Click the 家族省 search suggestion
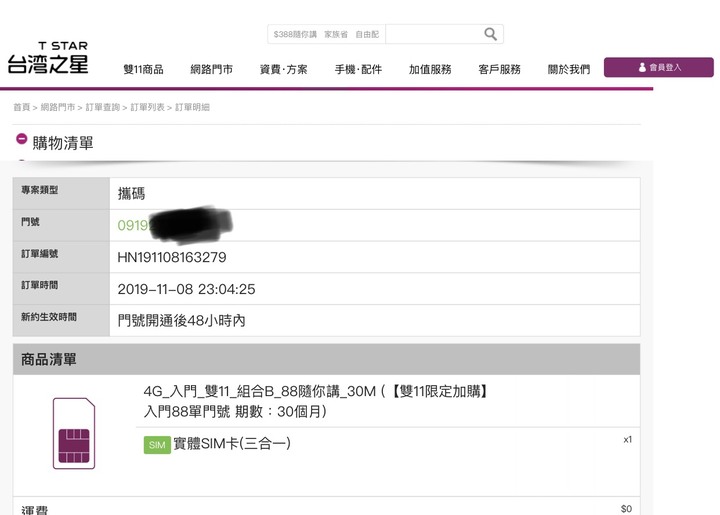This screenshot has height=515, width=720. click(336, 34)
